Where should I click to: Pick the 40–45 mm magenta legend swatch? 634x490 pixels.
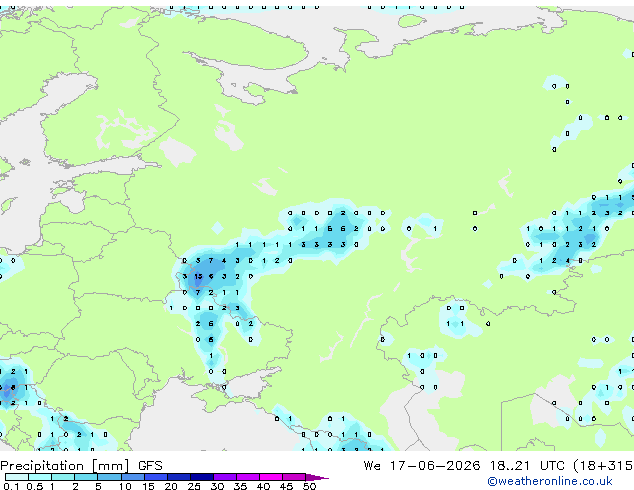pos(271,477)
